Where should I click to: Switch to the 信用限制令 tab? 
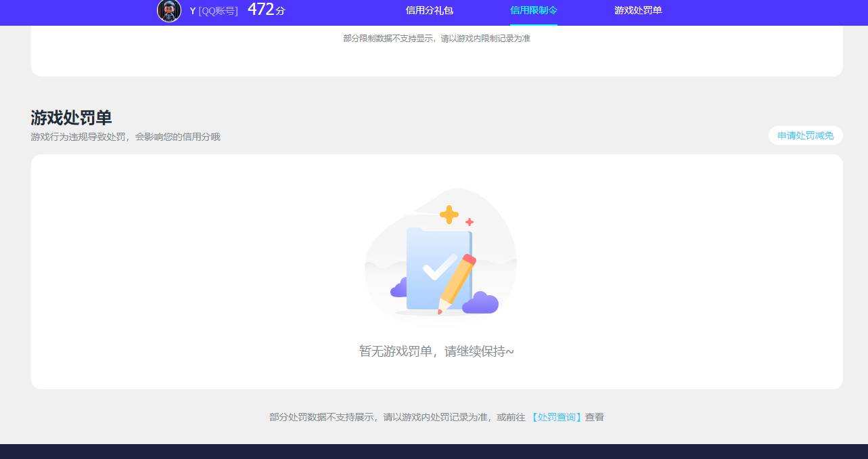click(534, 11)
